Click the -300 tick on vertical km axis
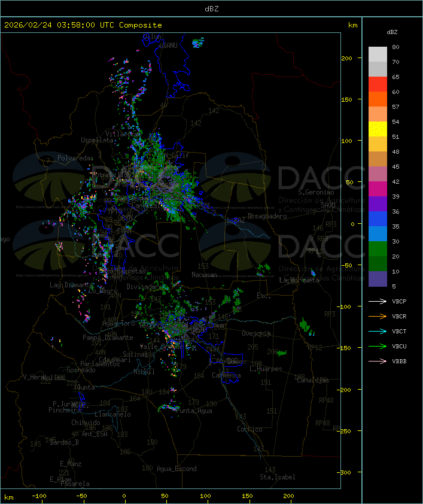Viewport: 423px width, 504px height. 344,472
